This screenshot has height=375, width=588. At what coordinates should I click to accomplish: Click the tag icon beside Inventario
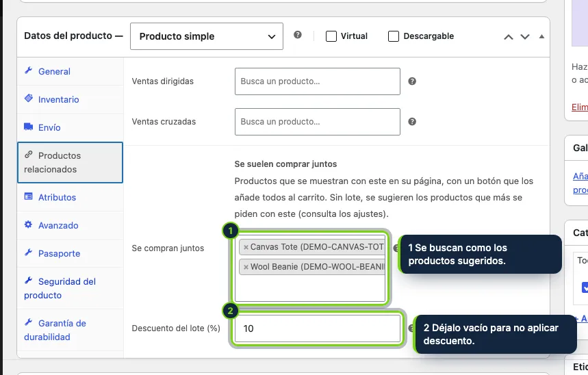point(29,99)
